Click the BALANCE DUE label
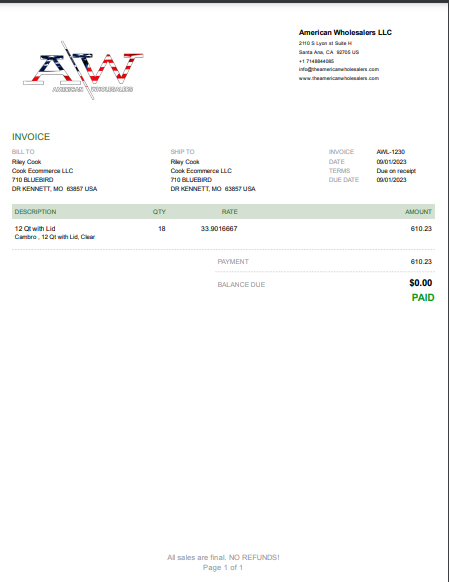 [241, 285]
